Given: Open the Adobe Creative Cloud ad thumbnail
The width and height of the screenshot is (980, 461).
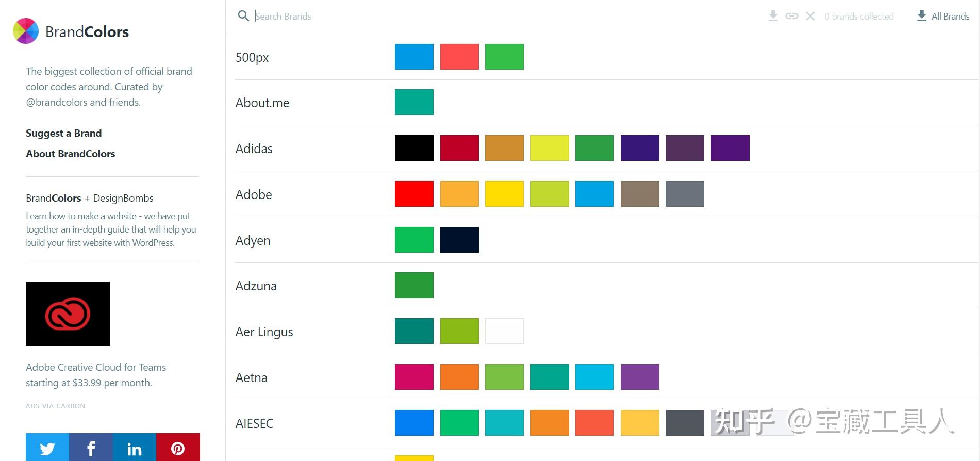Looking at the screenshot, I should (x=68, y=314).
